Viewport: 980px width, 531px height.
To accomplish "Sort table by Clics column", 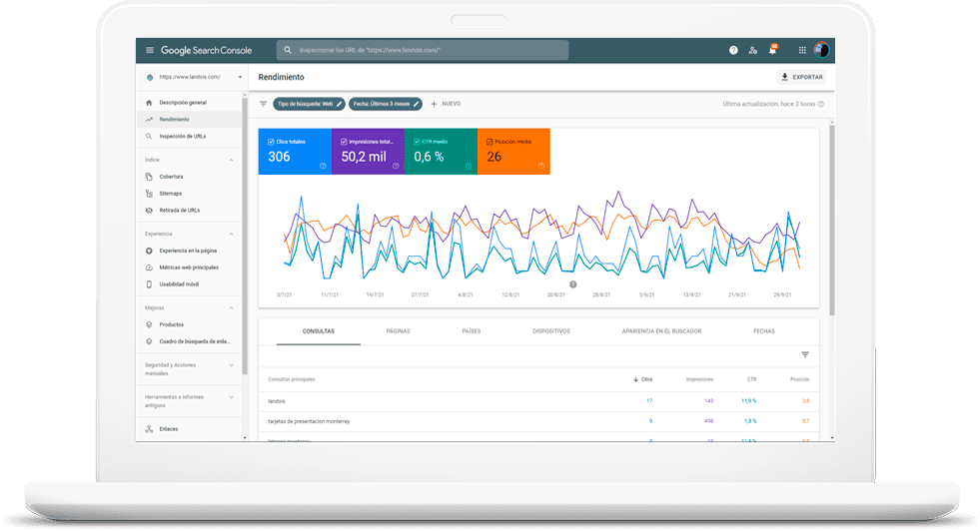I will pos(643,379).
